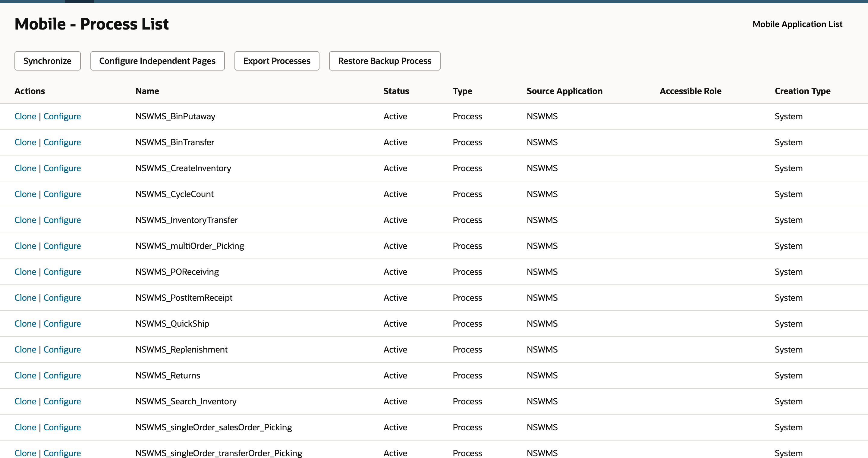Click the Creation Type column header

802,91
